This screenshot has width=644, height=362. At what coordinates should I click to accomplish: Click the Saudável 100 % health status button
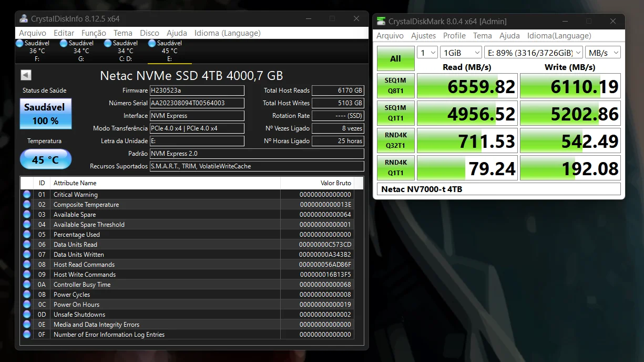click(x=45, y=114)
